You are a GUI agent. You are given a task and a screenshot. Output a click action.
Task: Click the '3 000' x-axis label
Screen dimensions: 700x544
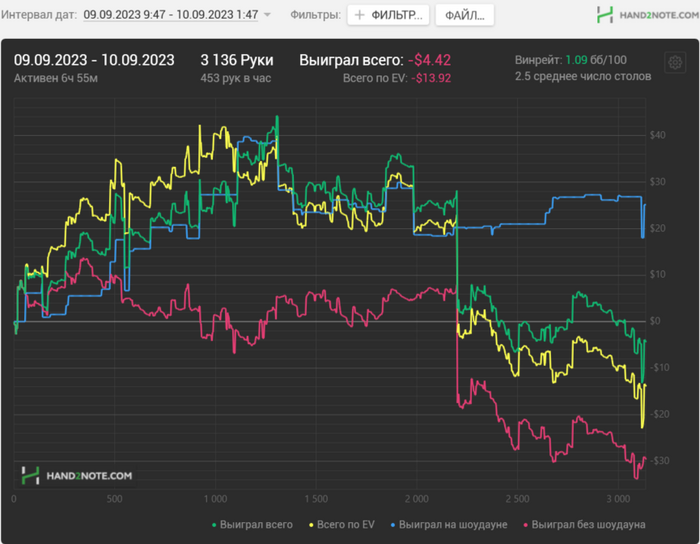[618, 499]
